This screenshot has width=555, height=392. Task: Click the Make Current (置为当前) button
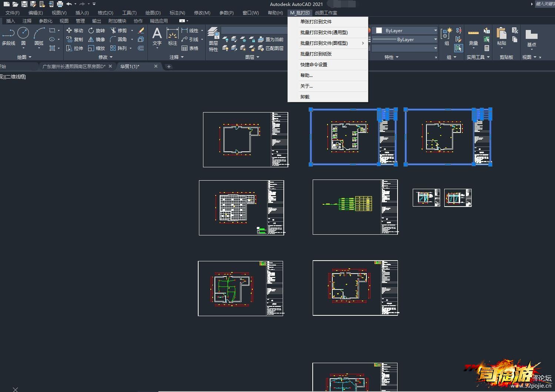click(x=270, y=39)
